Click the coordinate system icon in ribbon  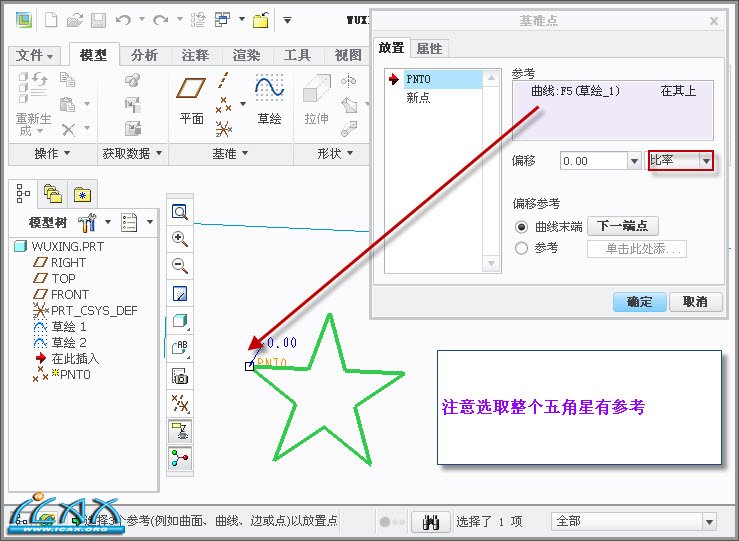[224, 129]
